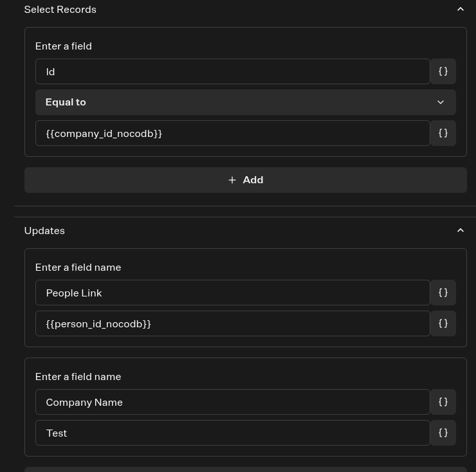Open the Equal to operator dropdown
The width and height of the screenshot is (476, 472).
245,102
